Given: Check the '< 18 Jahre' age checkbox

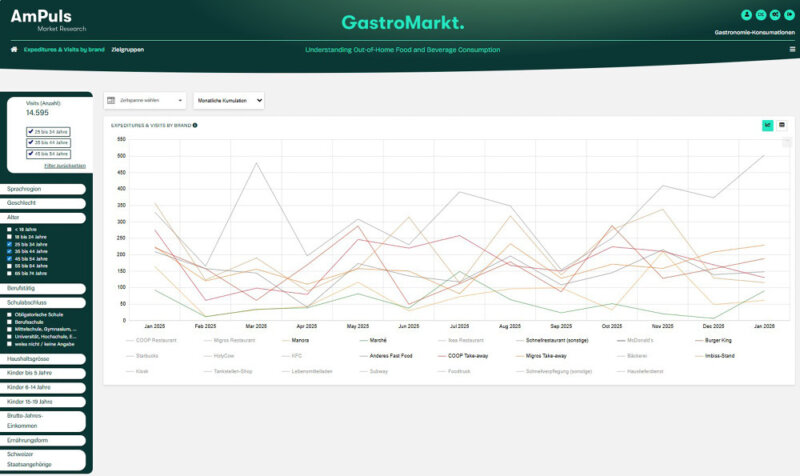Looking at the screenshot, I should coord(9,230).
